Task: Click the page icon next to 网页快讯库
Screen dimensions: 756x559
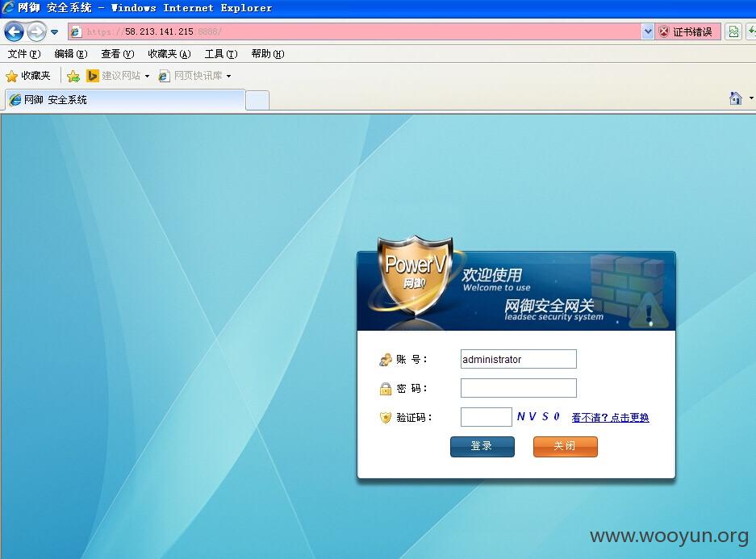Action: click(164, 76)
